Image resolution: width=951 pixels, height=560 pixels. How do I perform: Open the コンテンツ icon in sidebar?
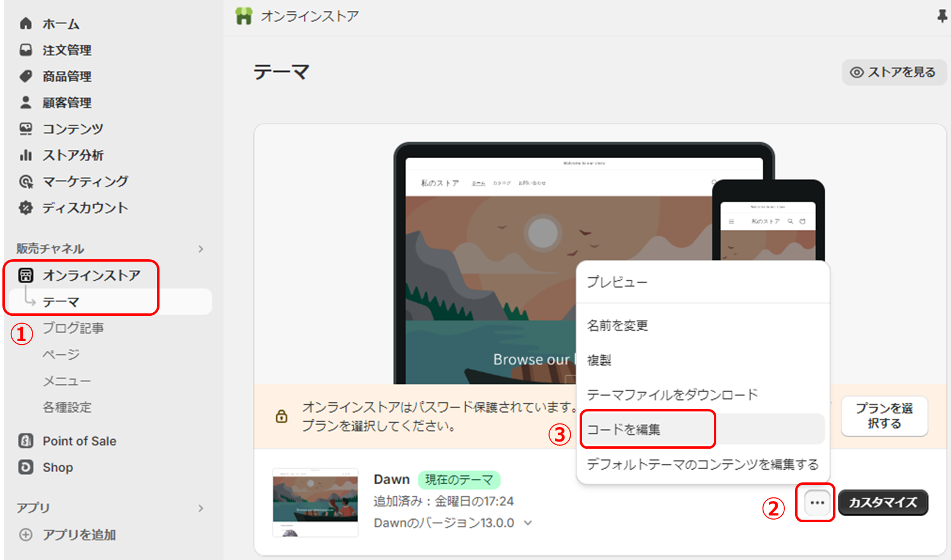pos(25,129)
